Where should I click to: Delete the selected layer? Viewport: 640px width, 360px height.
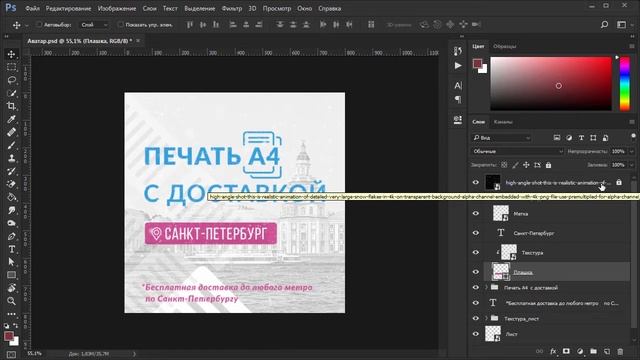(620, 351)
